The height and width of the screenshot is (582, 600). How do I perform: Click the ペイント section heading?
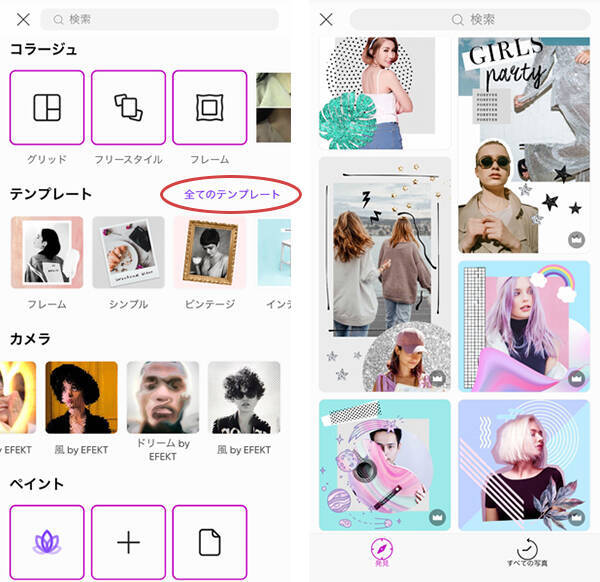[37, 484]
